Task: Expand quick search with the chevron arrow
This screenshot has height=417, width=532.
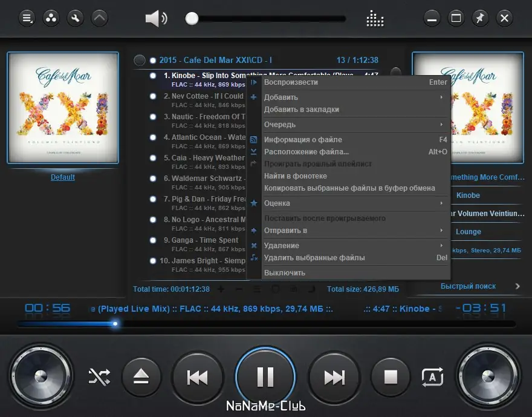Action: pos(517,286)
